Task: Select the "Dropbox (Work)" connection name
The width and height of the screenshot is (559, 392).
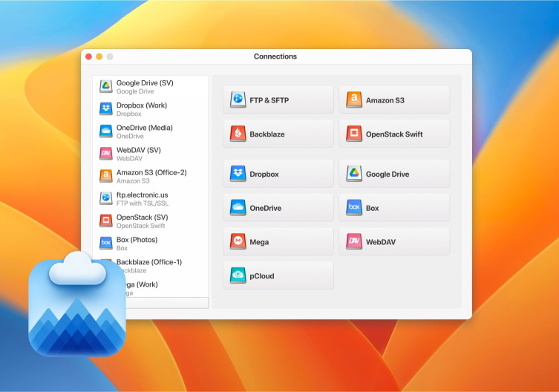Action: pyautogui.click(x=142, y=105)
